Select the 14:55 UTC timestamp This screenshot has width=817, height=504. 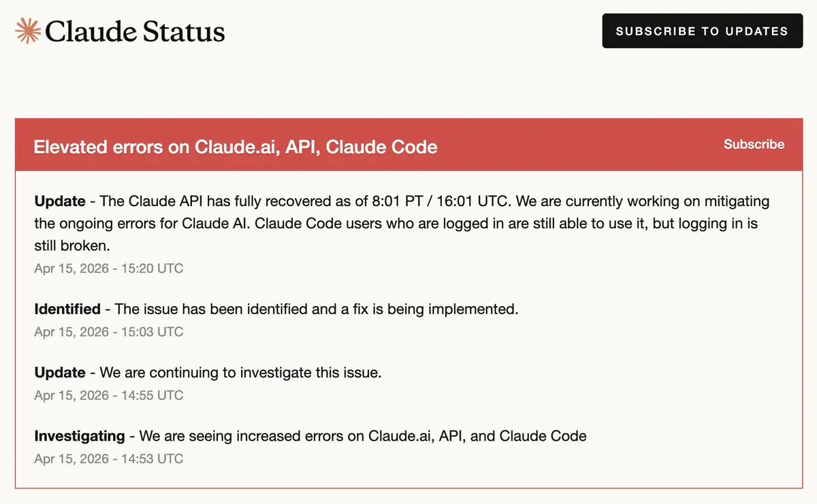pyautogui.click(x=109, y=394)
